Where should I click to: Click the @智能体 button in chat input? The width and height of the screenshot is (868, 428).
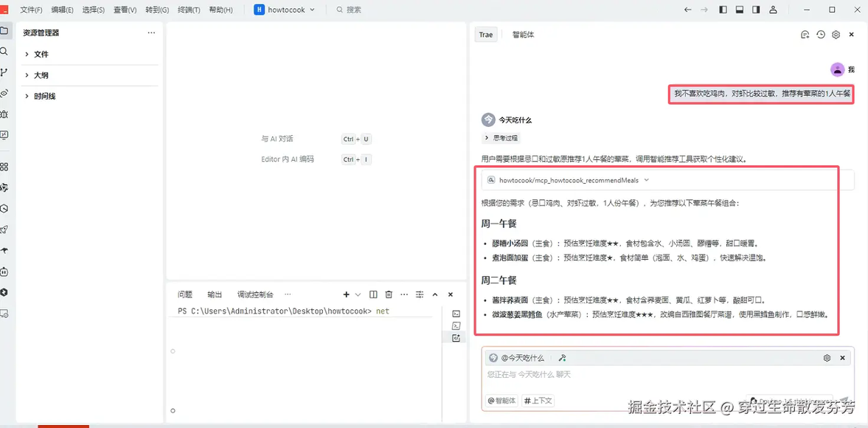[501, 400]
